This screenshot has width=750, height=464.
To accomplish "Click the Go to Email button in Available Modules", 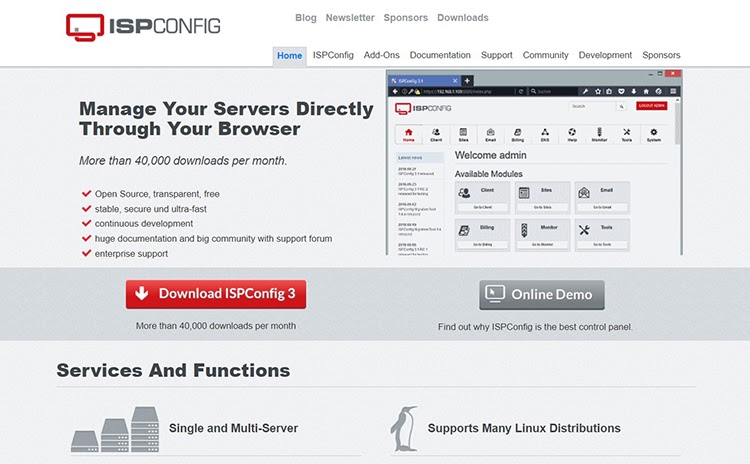I will tap(602, 207).
